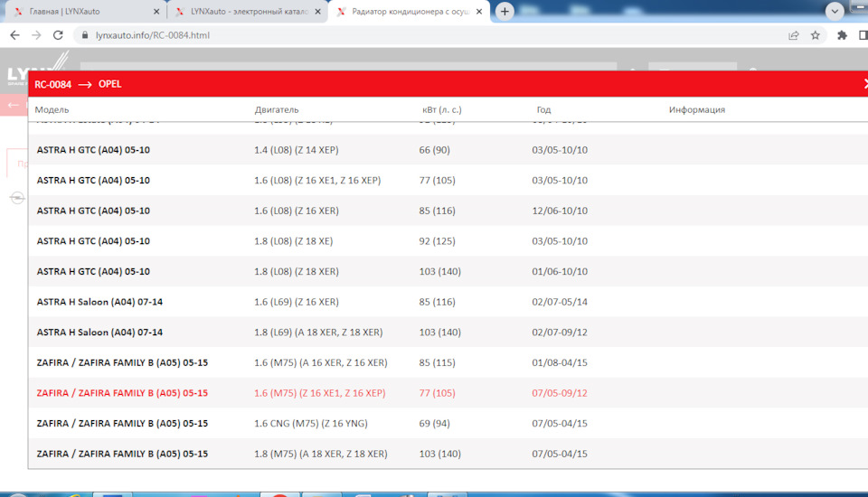Click the RC-0084 part number in red header
This screenshot has height=497, width=868.
(52, 84)
